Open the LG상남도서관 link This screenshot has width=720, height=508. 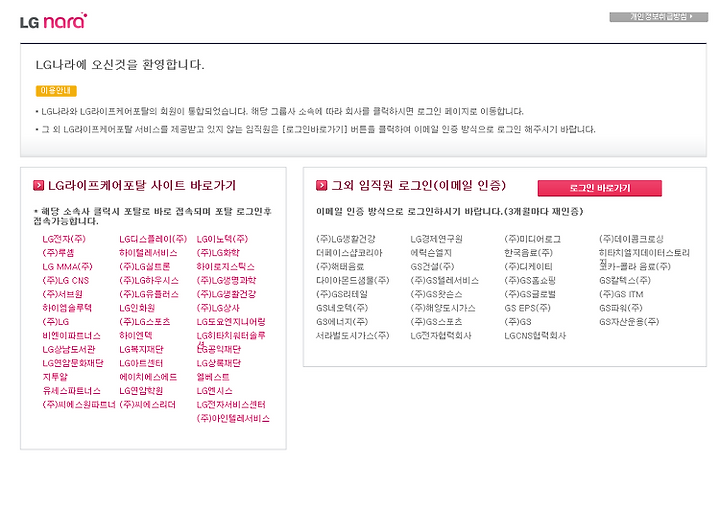click(68, 350)
